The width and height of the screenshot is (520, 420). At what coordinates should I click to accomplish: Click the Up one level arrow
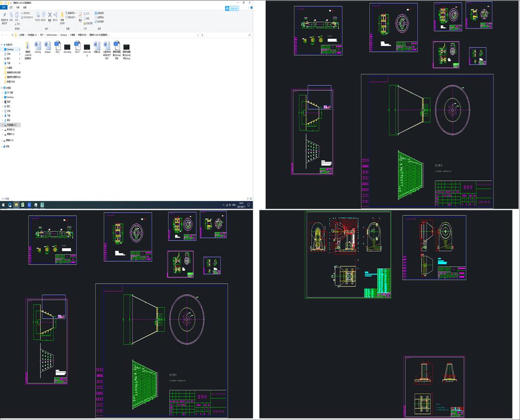click(x=12, y=35)
